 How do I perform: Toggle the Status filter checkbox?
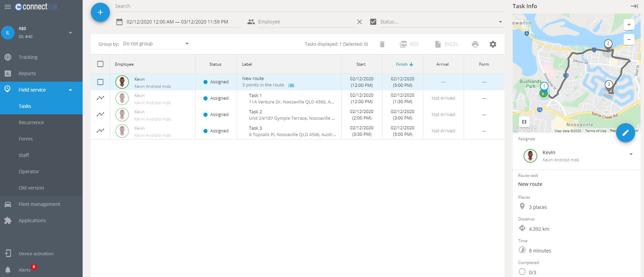coord(373,22)
